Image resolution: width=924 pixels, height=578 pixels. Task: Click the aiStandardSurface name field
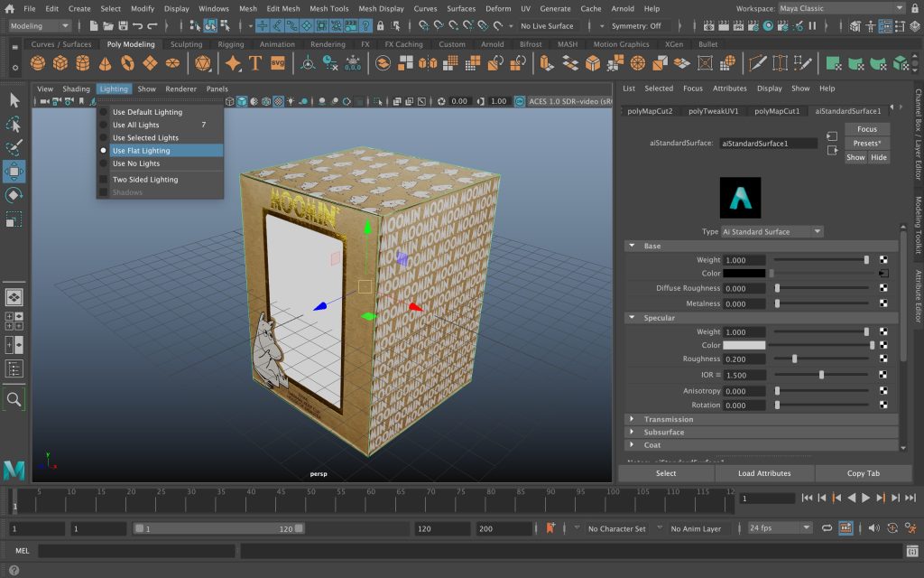coord(769,144)
